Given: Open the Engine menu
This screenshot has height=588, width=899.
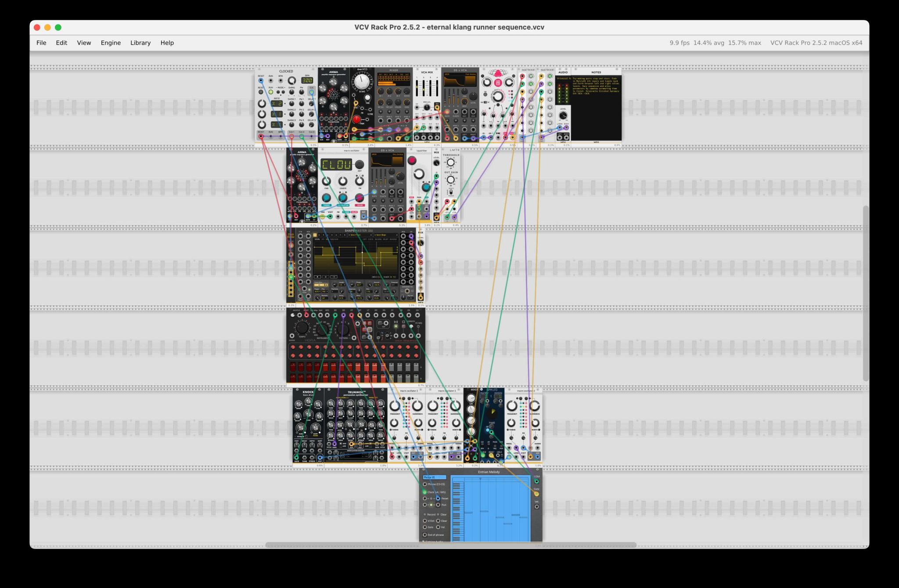Looking at the screenshot, I should pyautogui.click(x=111, y=43).
